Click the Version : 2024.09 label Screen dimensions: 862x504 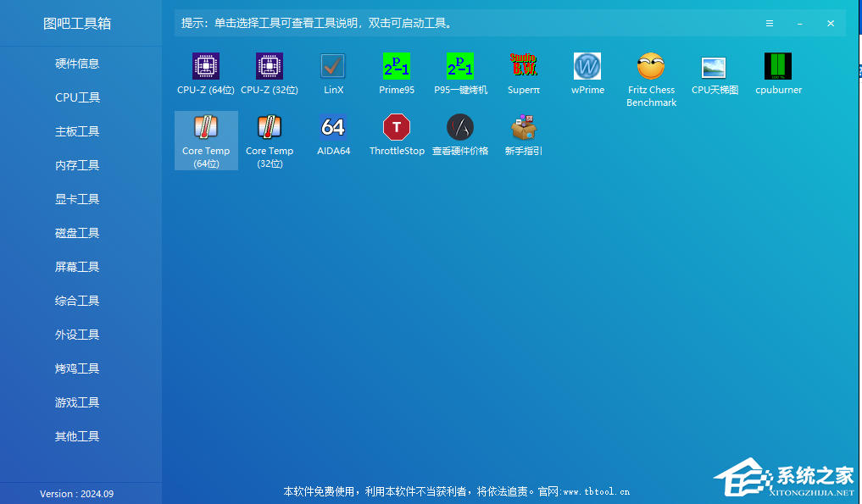pyautogui.click(x=77, y=494)
